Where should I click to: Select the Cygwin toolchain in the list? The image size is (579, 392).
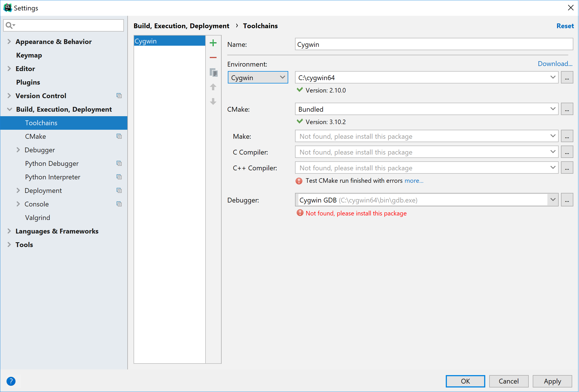pyautogui.click(x=169, y=41)
